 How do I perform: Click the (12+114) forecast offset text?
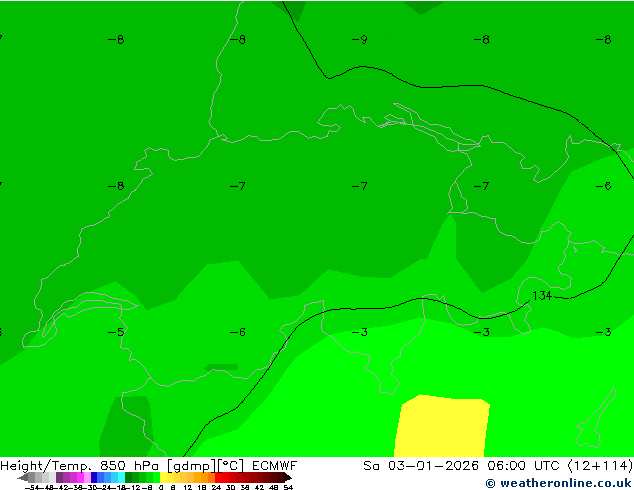[600, 466]
